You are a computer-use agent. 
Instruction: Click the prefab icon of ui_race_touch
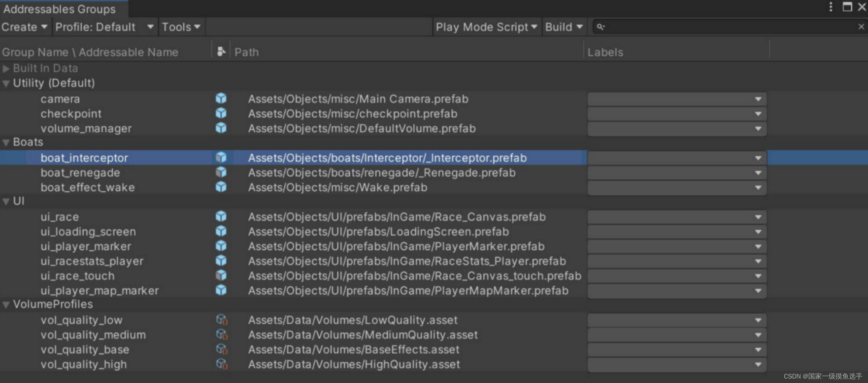[221, 275]
